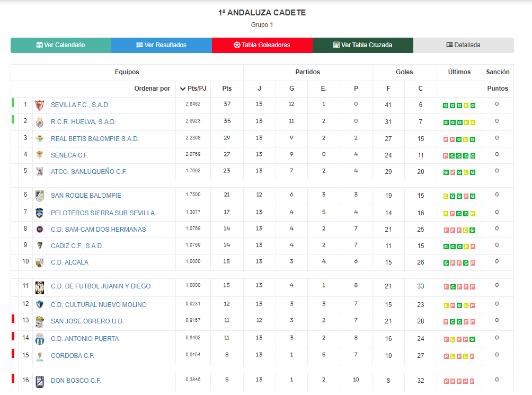The image size is (532, 395).
Task: Open REAL BETIS BALOMPIE S.A.D. link
Action: pos(95,139)
